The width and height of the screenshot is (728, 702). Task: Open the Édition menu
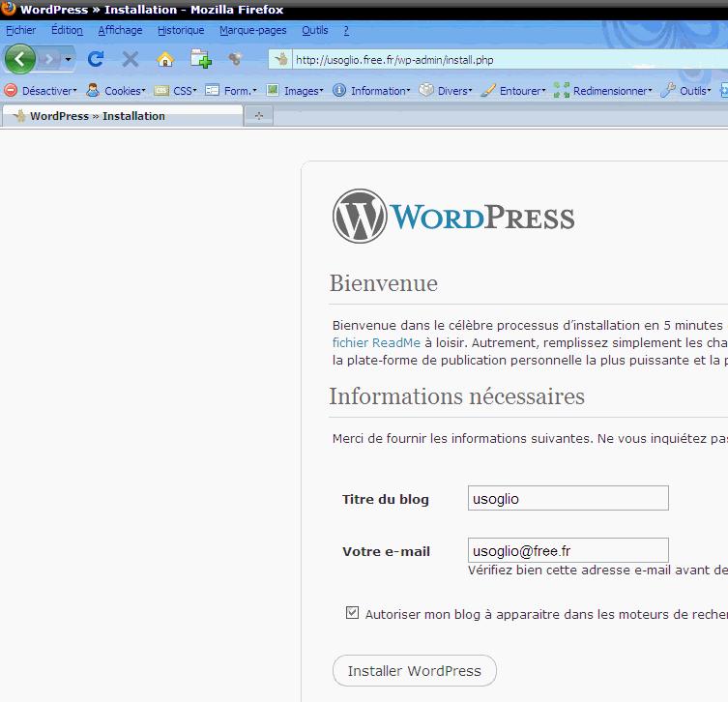[67, 30]
